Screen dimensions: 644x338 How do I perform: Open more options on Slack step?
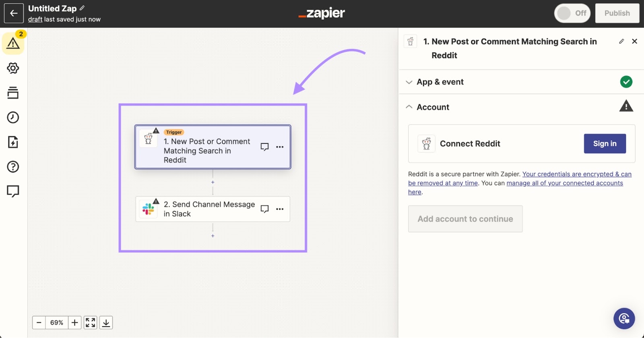click(x=280, y=209)
